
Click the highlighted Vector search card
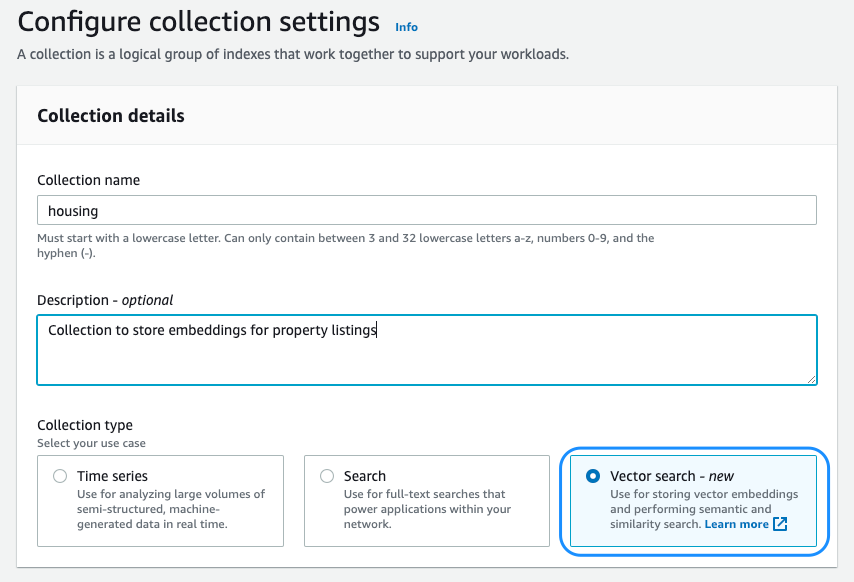pyautogui.click(x=694, y=500)
